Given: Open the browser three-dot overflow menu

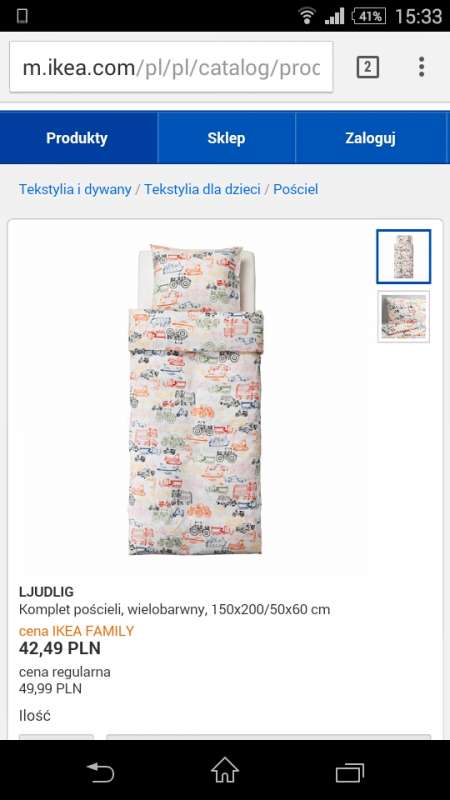Looking at the screenshot, I should point(421,67).
